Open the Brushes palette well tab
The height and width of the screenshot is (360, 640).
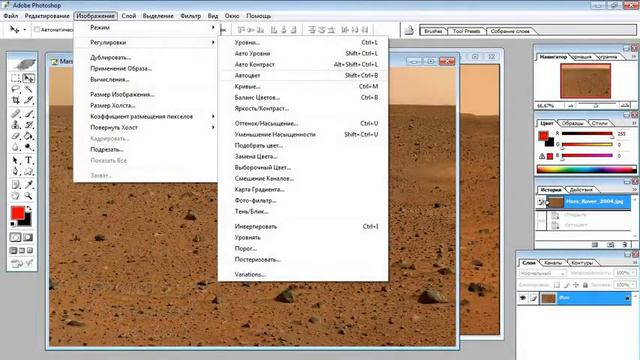(433, 31)
